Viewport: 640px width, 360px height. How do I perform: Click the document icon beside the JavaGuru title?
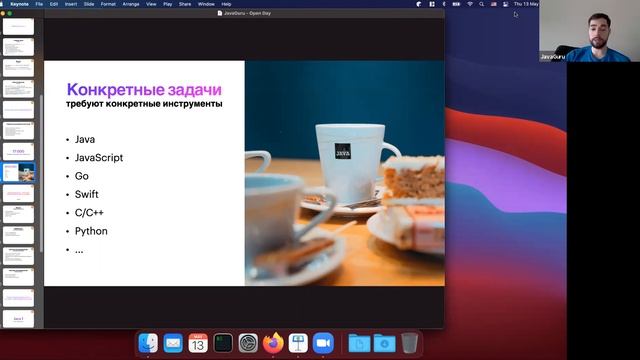tap(220, 13)
